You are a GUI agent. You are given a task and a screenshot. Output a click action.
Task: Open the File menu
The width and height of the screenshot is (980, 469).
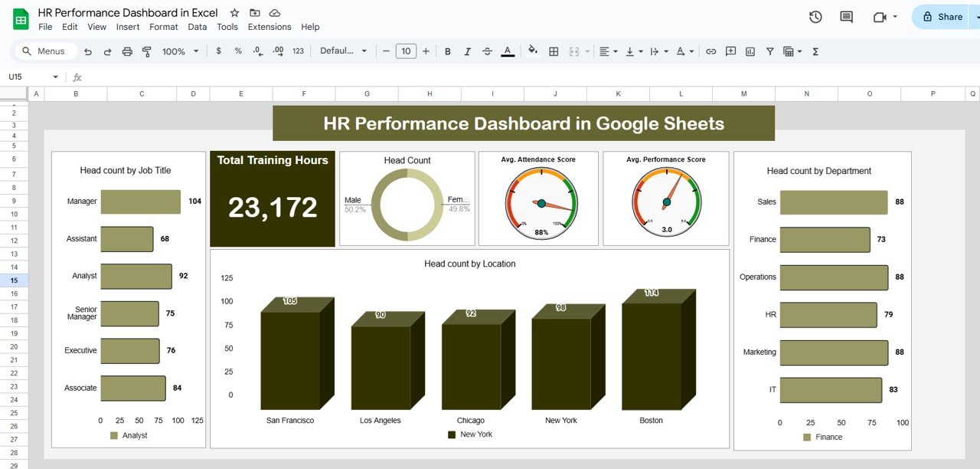(45, 27)
